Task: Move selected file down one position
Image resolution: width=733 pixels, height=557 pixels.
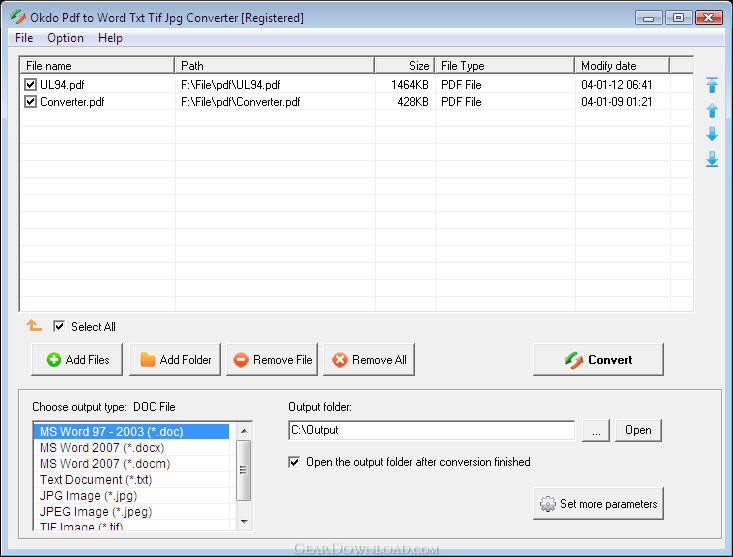Action: tap(712, 134)
